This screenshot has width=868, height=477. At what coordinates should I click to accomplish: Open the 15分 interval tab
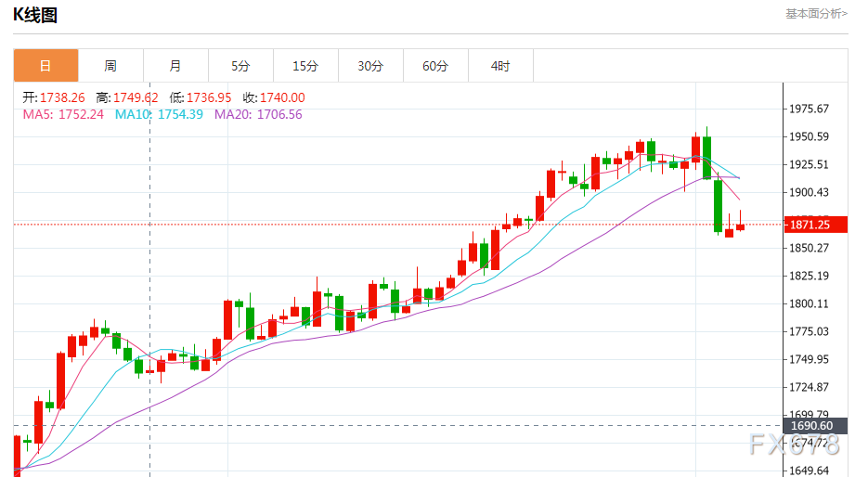[x=305, y=66]
